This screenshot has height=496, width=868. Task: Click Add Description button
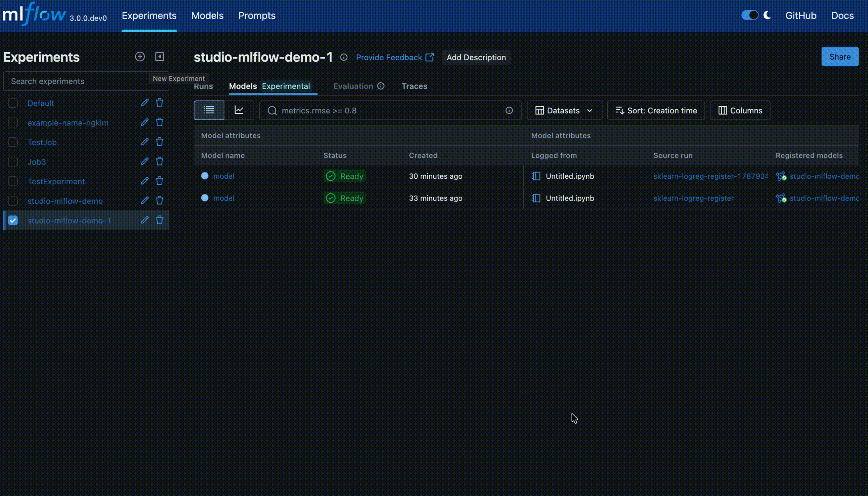point(476,57)
